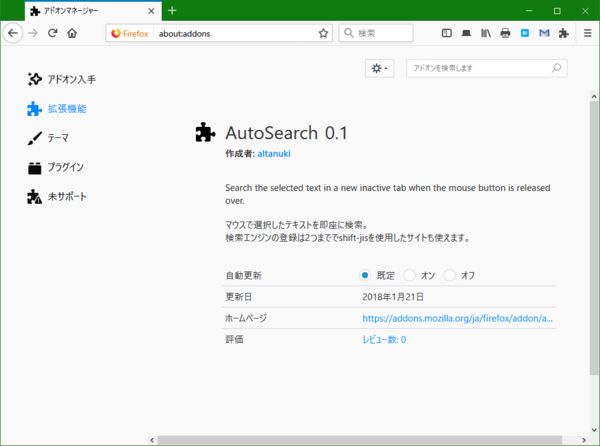This screenshot has width=600, height=446.
Task: Click the horizontal scrollbar left arrow
Action: (x=152, y=440)
